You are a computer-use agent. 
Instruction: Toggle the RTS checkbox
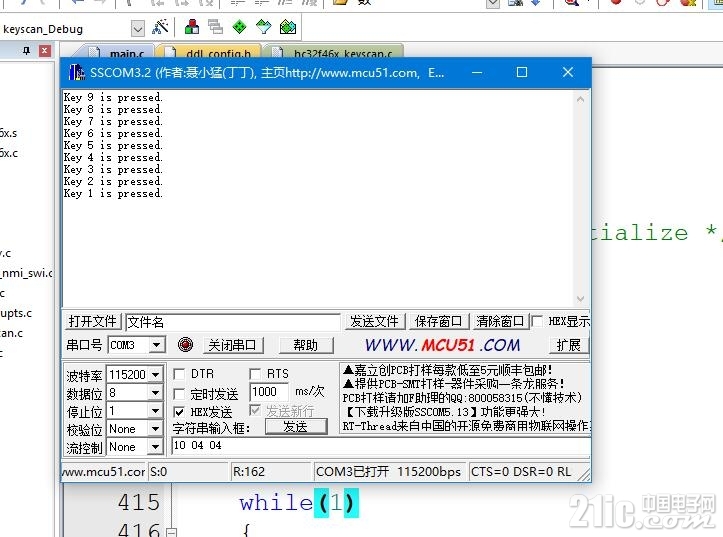pyautogui.click(x=255, y=373)
